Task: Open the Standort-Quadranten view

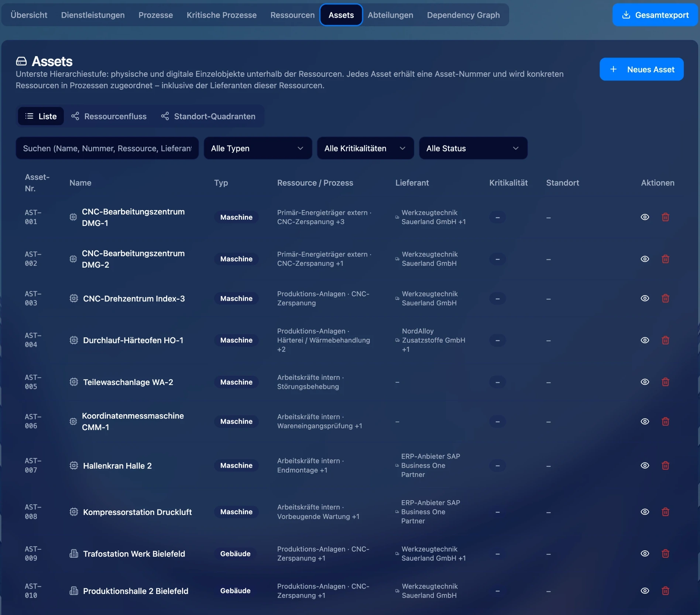Action: click(x=208, y=116)
